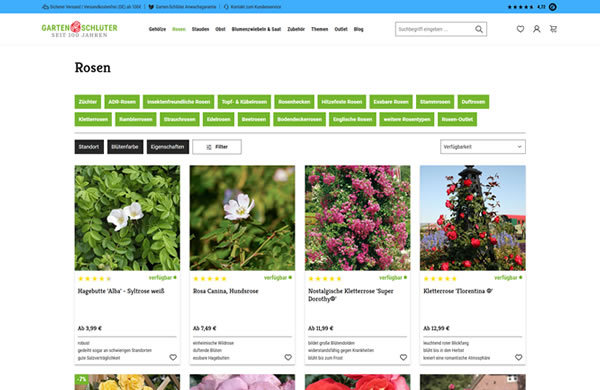
Task: Select the Edelrosen tag
Action: pyautogui.click(x=218, y=119)
